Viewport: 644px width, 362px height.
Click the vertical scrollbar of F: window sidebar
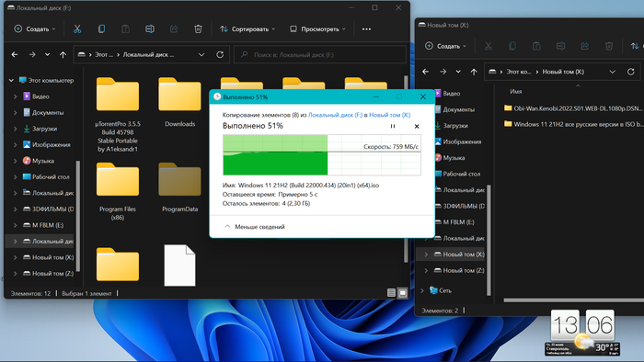click(x=78, y=216)
